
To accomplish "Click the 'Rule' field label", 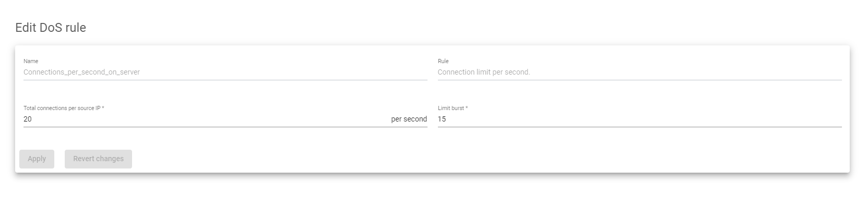I will [x=443, y=61].
